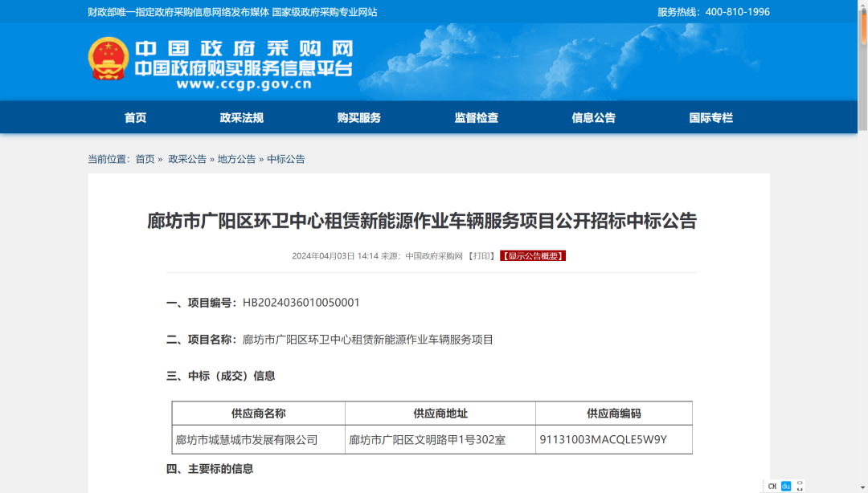Click the 地方公告 breadcrumb link
The width and height of the screenshot is (868, 493).
click(236, 159)
